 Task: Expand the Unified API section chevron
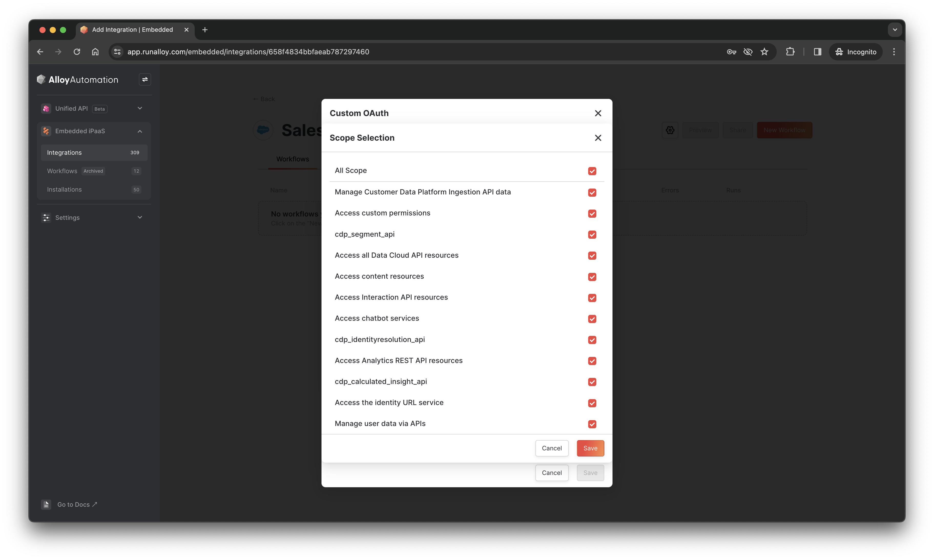(140, 108)
